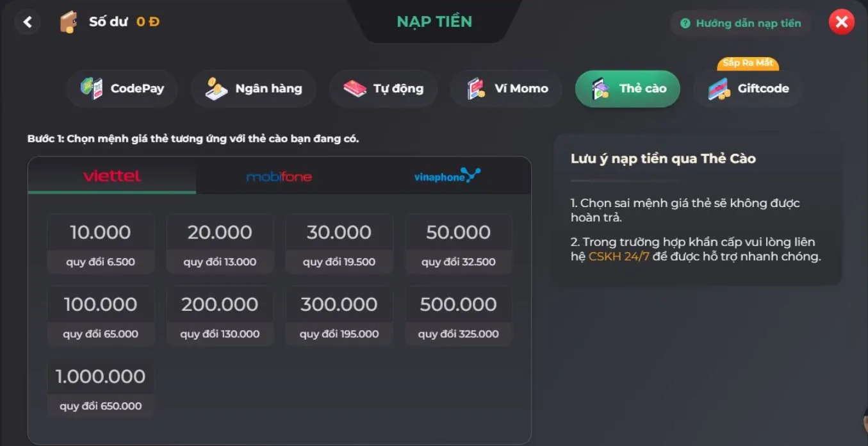Select the Ví Momo wallet icon
868x446 pixels.
click(x=475, y=88)
